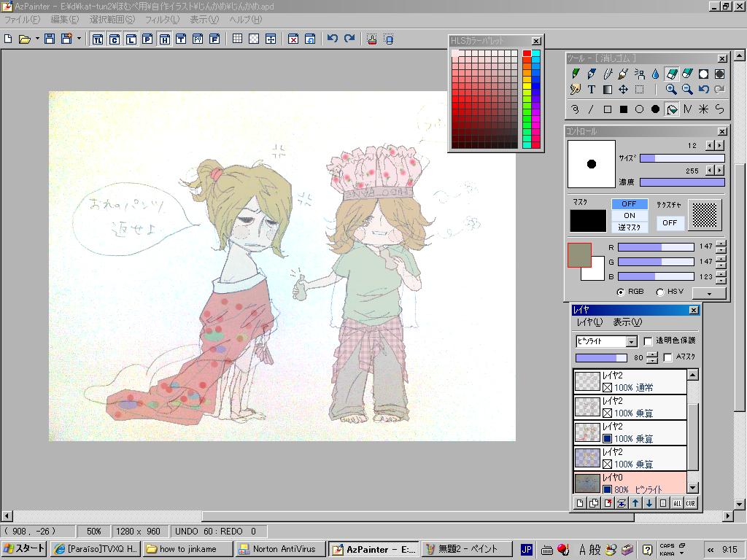Open the 表示(V) menu in main menu bar
The width and height of the screenshot is (747, 560).
pyautogui.click(x=204, y=20)
